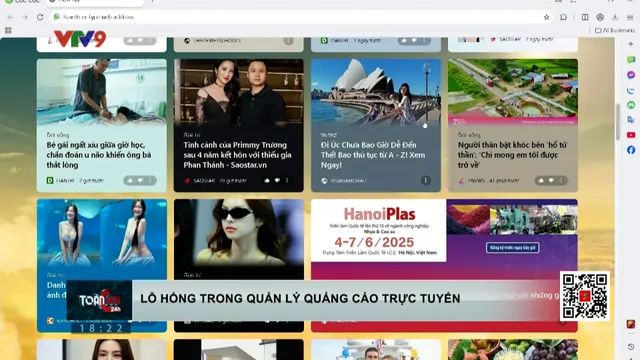Image resolution: width=640 pixels, height=360 pixels.
Task: Click the Cốc Cốc logo inside address bar
Action: [x=57, y=17]
